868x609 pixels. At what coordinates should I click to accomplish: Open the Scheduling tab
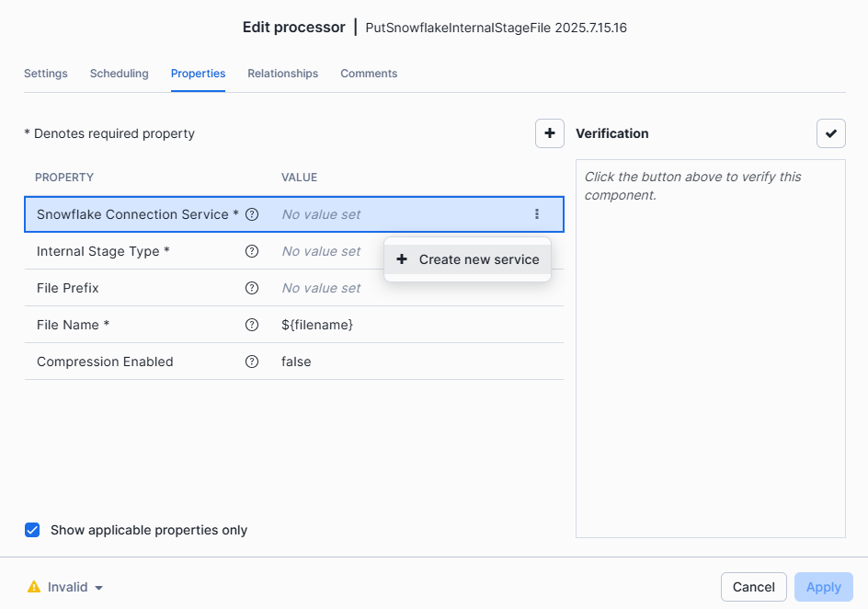tap(119, 74)
